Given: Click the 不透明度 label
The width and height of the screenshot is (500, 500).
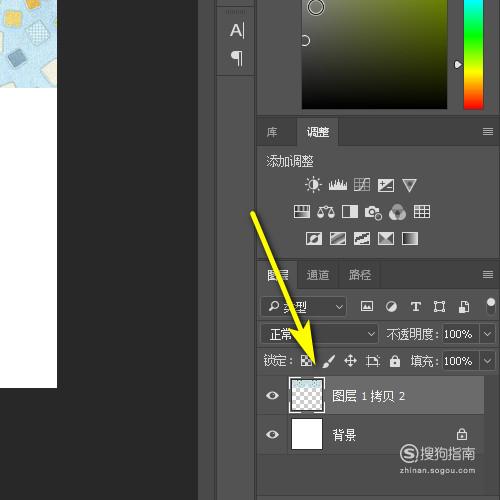Looking at the screenshot, I should click(413, 334).
